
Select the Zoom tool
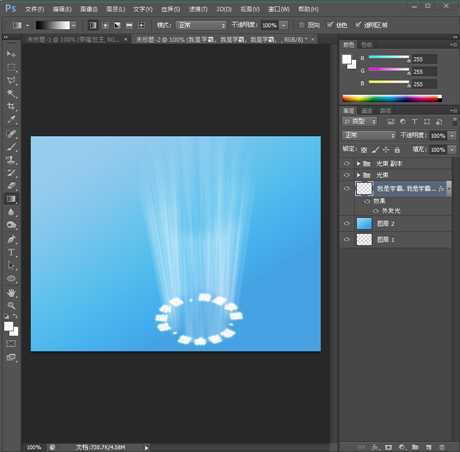point(11,306)
